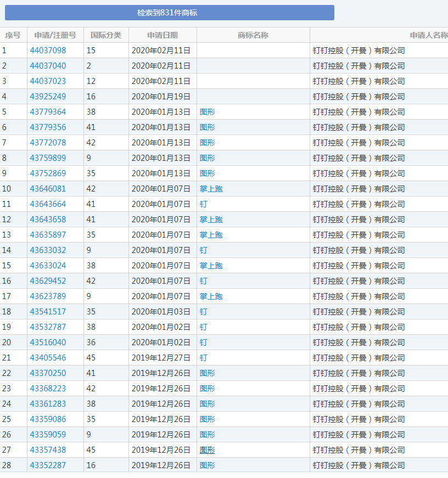Click the 申请人名称 column header
Viewport: 448px width, 478px height.
428,35
